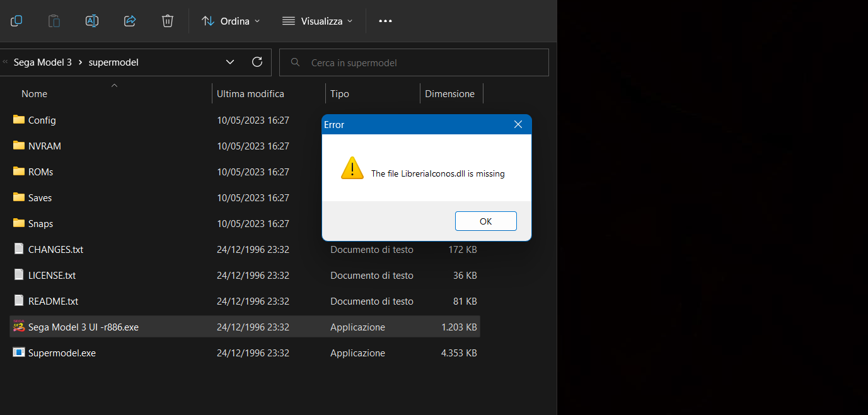Screen dimensions: 868x415
Task: Click the Delete trash icon
Action: point(168,21)
